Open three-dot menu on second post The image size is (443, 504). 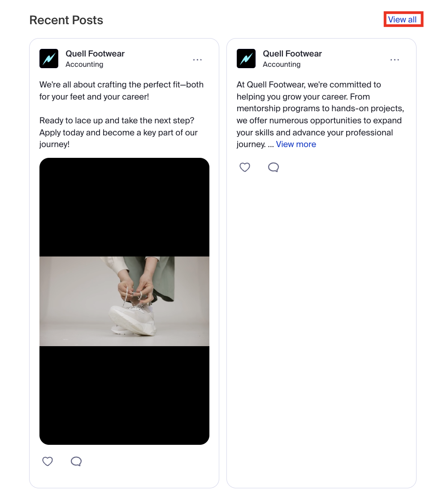(395, 60)
